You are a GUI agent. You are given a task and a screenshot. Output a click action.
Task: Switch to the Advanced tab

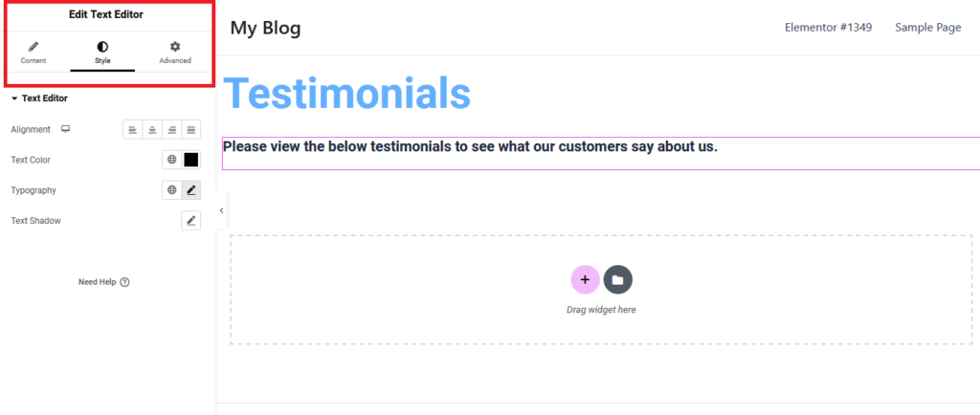175,53
